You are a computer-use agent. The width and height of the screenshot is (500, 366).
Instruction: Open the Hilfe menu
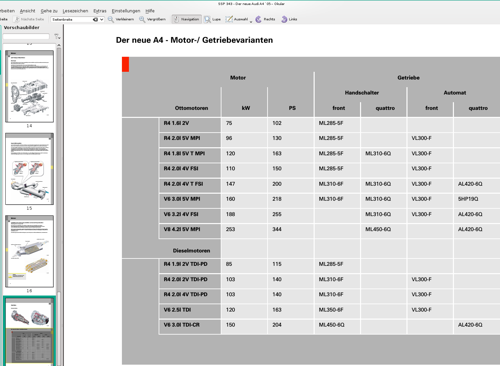150,11
